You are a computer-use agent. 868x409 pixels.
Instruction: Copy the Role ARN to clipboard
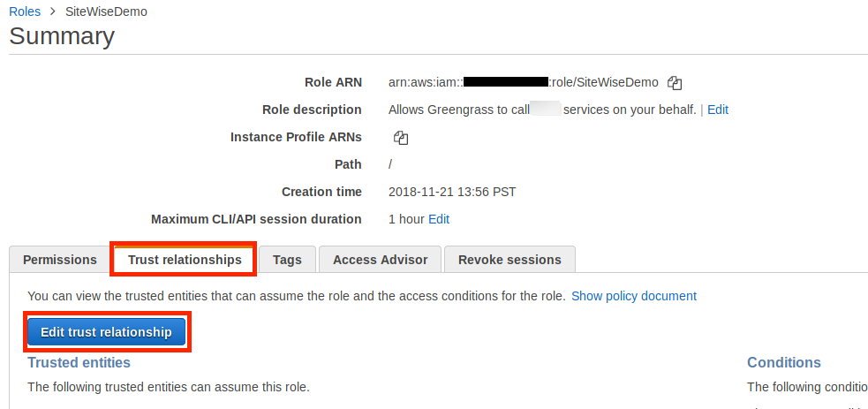675,83
